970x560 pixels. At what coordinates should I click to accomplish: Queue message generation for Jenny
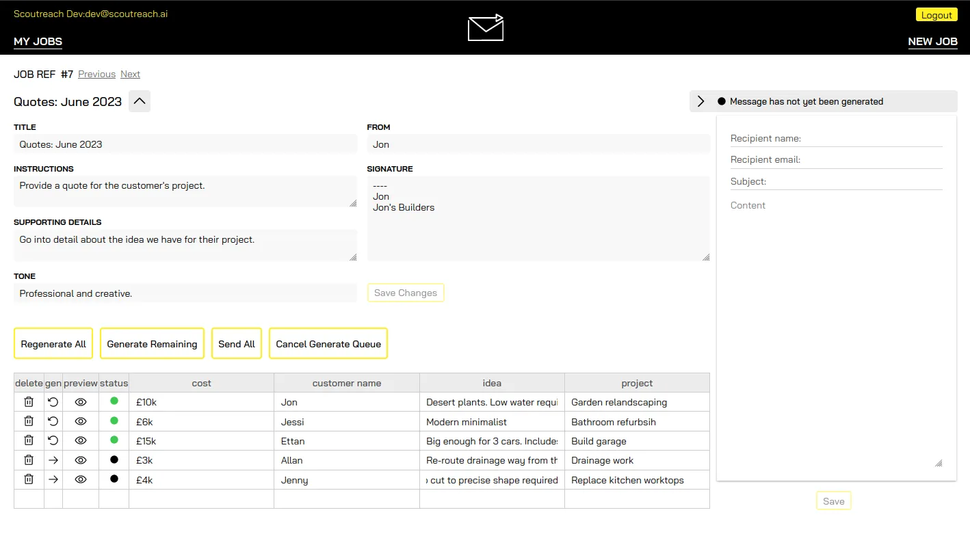53,479
